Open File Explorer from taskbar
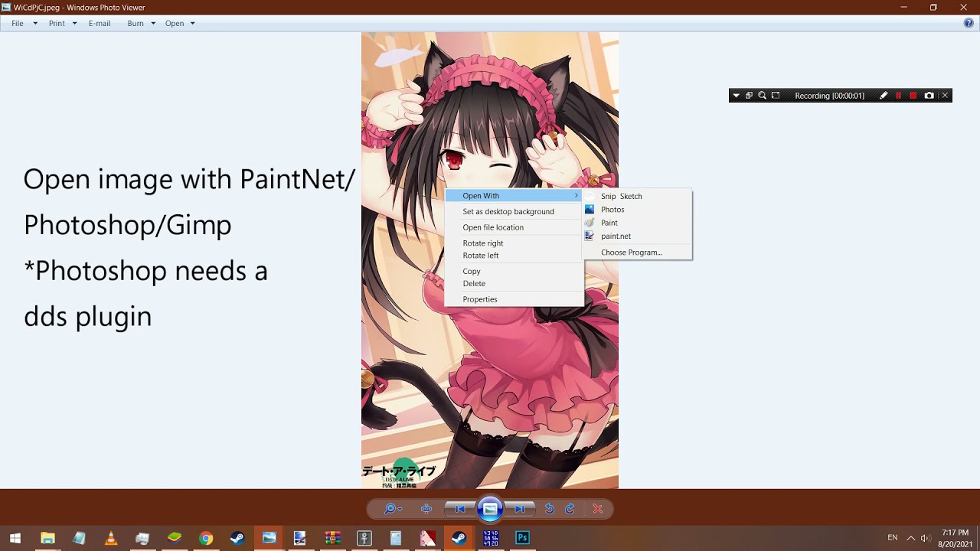 [47, 538]
